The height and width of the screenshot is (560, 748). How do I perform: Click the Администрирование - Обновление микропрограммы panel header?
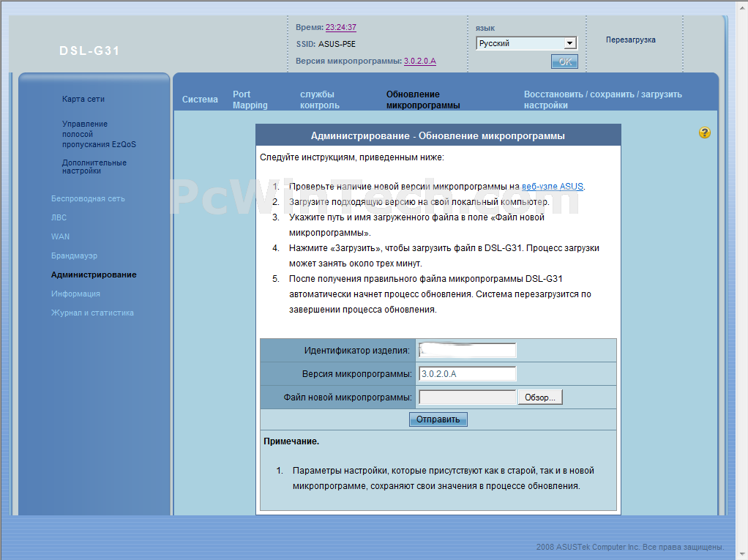coord(438,135)
